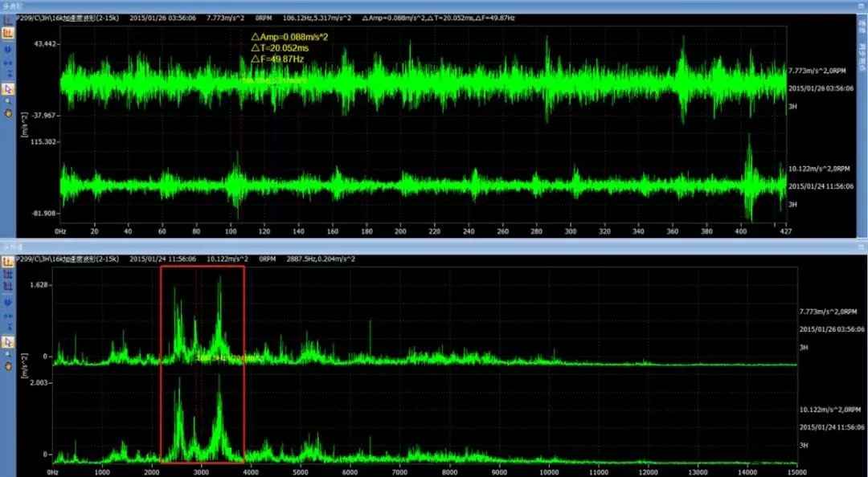Choose the hand pan tool in waveform panel
Image resolution: width=868 pixels, height=477 pixels.
click(x=8, y=113)
